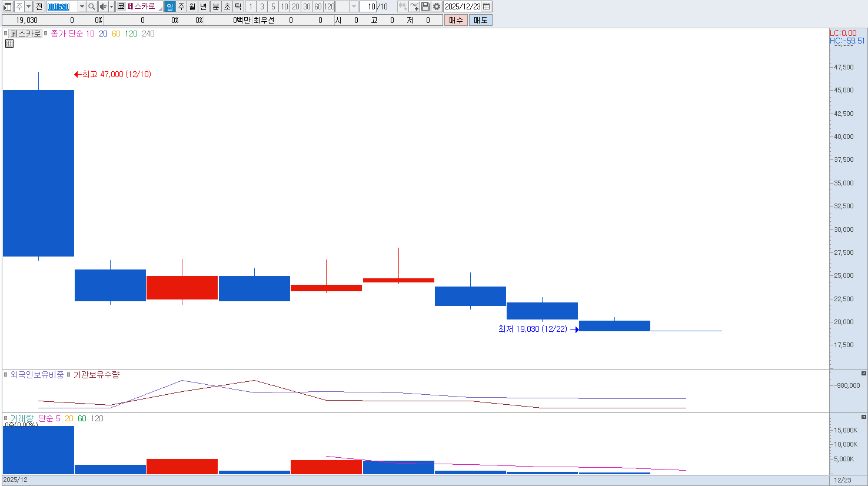
Task: Click the stock code input field
Action: point(61,6)
